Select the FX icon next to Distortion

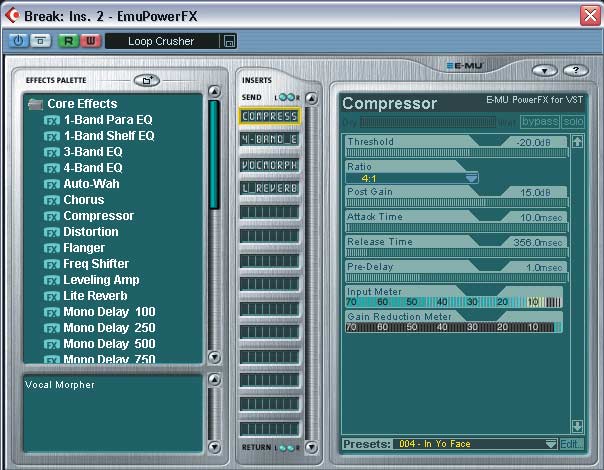51,232
